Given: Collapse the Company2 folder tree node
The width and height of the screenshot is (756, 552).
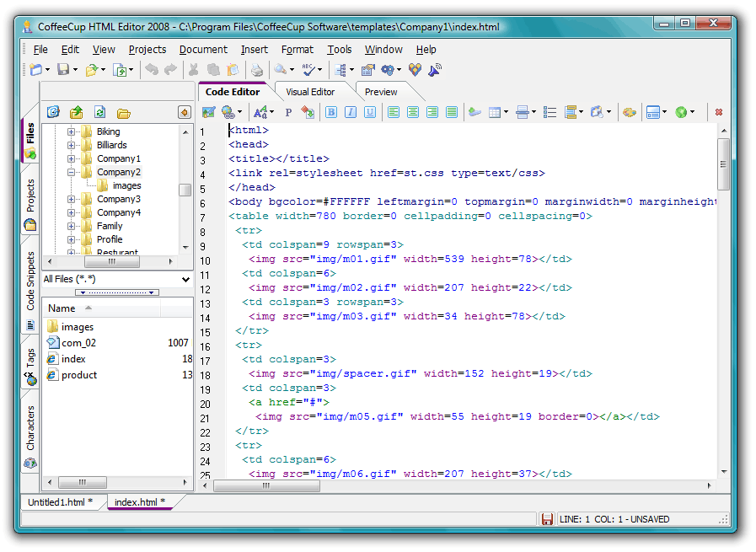Looking at the screenshot, I should (71, 172).
